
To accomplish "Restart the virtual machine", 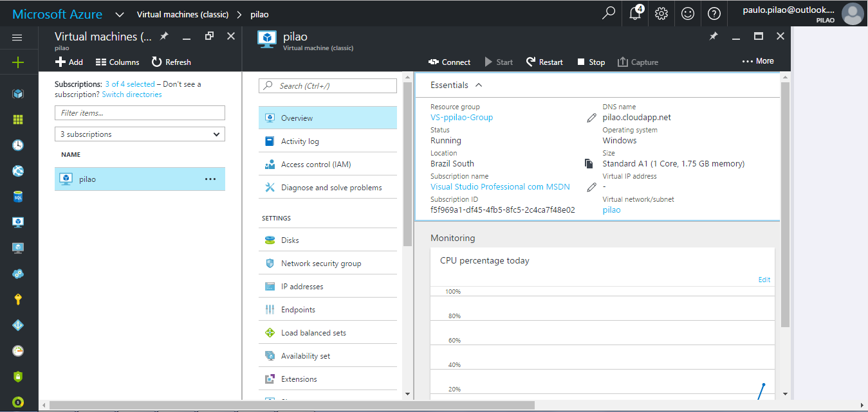I will click(544, 62).
